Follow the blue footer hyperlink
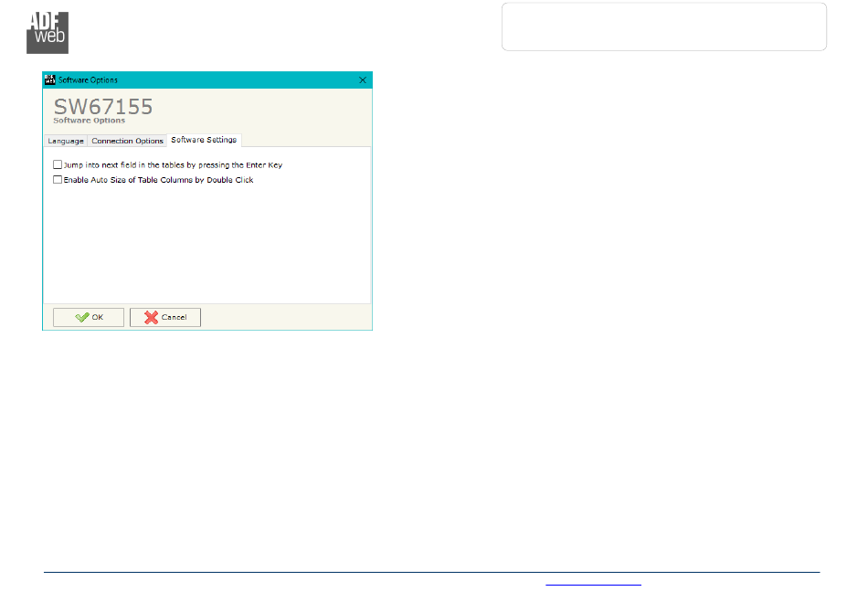 [593, 585]
